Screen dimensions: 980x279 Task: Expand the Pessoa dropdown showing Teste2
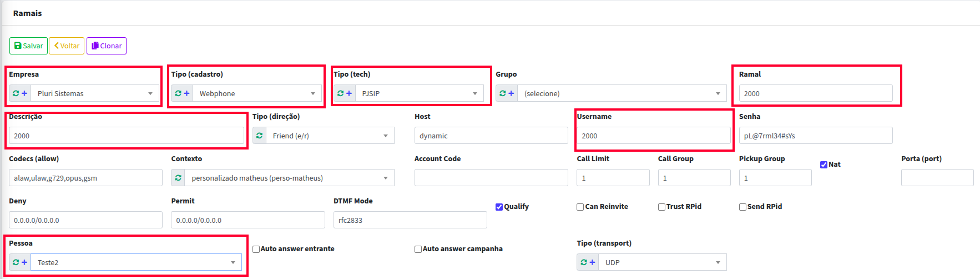coord(136,262)
